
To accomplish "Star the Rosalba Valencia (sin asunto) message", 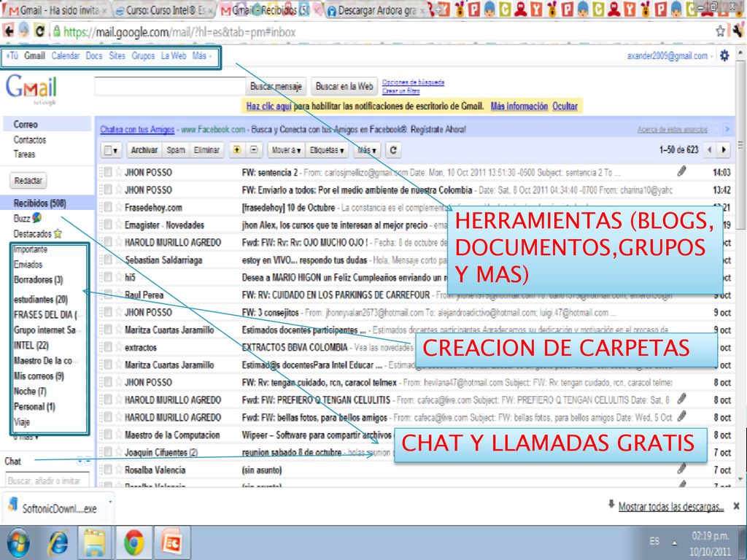I will pos(119,469).
